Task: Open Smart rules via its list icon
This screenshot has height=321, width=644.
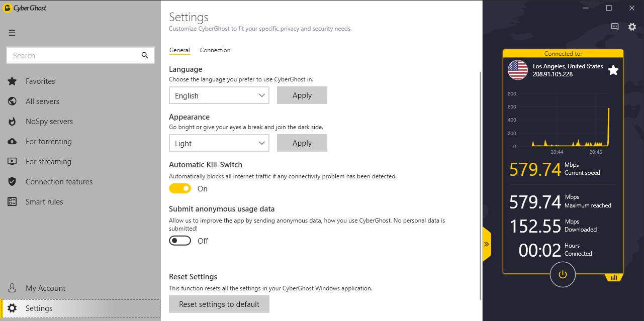Action: pos(13,202)
